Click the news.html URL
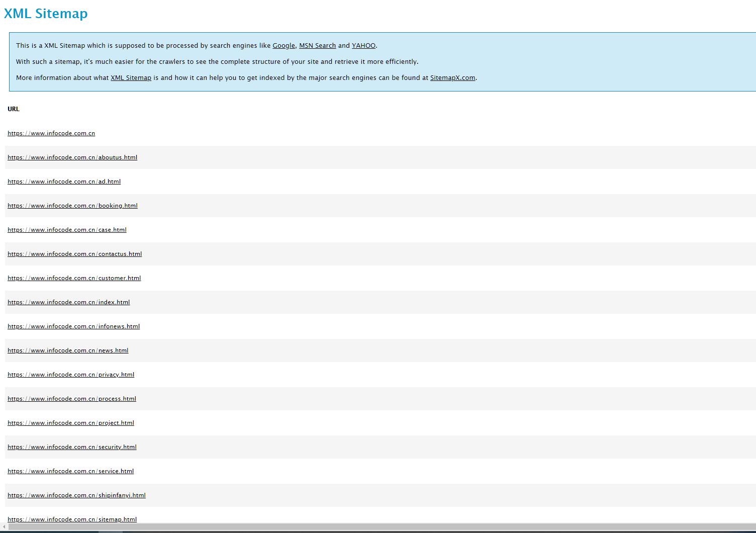756x533 pixels. pyautogui.click(x=68, y=350)
